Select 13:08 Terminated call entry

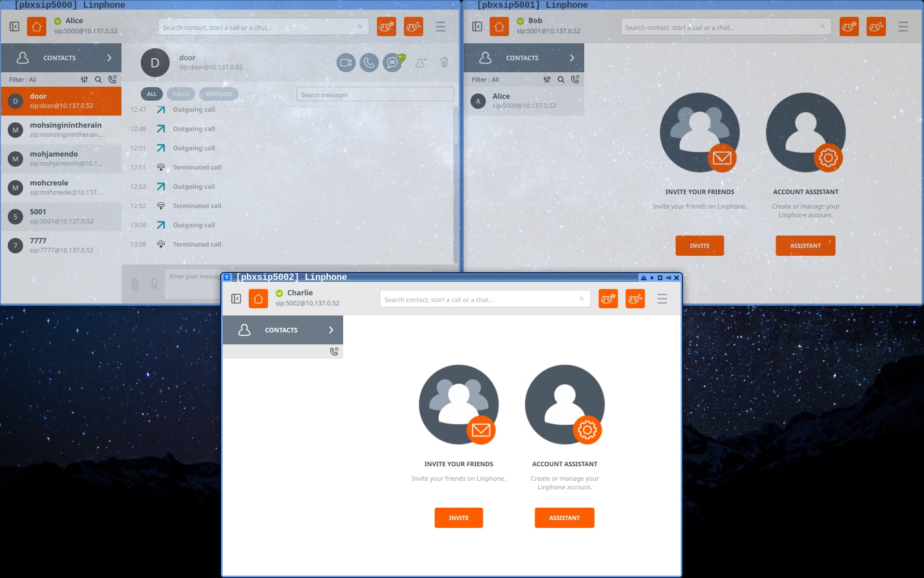pyautogui.click(x=176, y=244)
